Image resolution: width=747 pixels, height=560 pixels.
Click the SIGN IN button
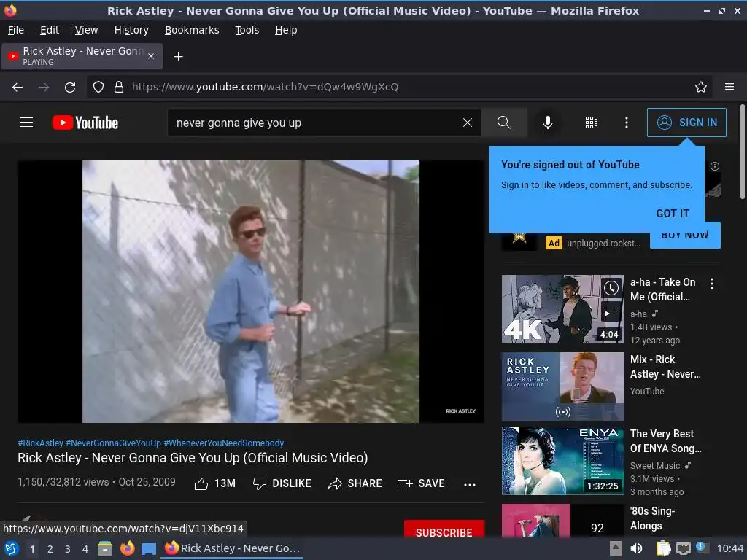coord(686,122)
